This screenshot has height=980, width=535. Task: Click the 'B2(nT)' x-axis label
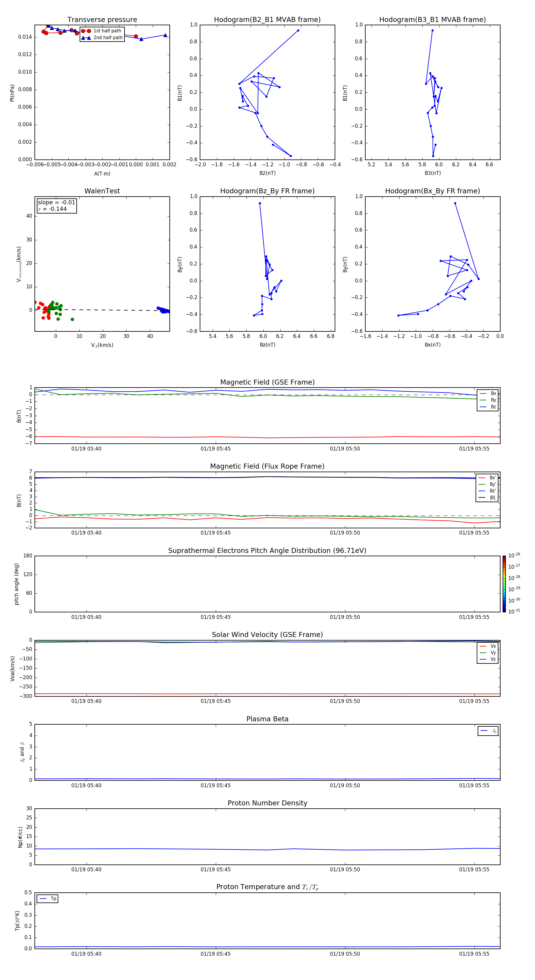267,173
